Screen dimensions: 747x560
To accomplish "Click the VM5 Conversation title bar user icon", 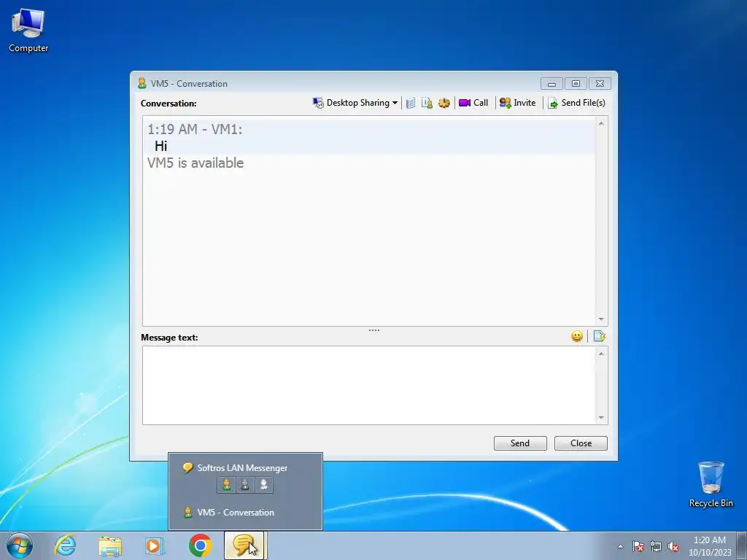I will [142, 83].
